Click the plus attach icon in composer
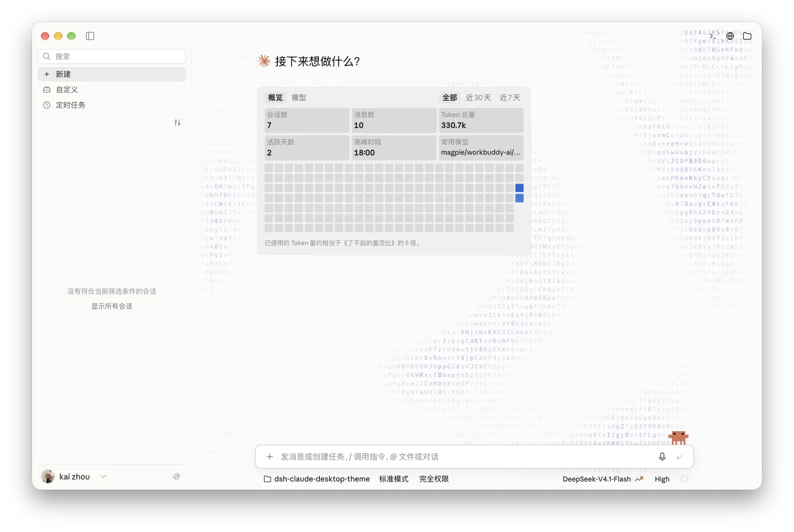The height and width of the screenshot is (532, 794). (x=269, y=457)
